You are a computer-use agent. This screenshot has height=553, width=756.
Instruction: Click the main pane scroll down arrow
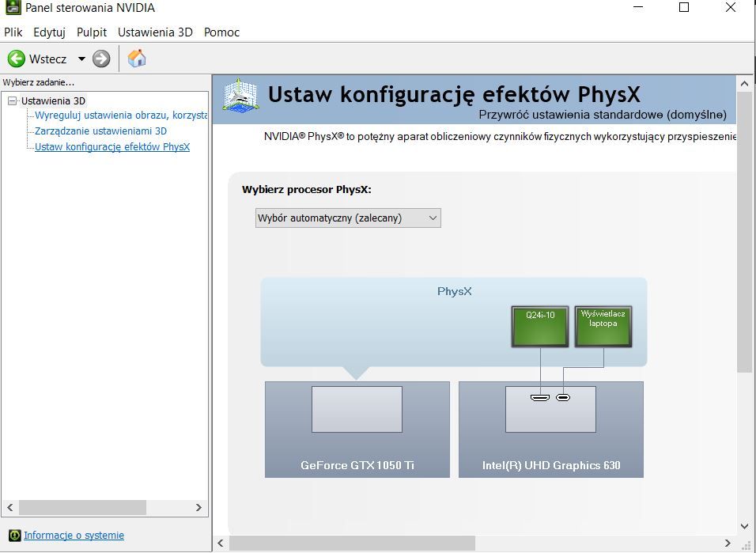[744, 526]
